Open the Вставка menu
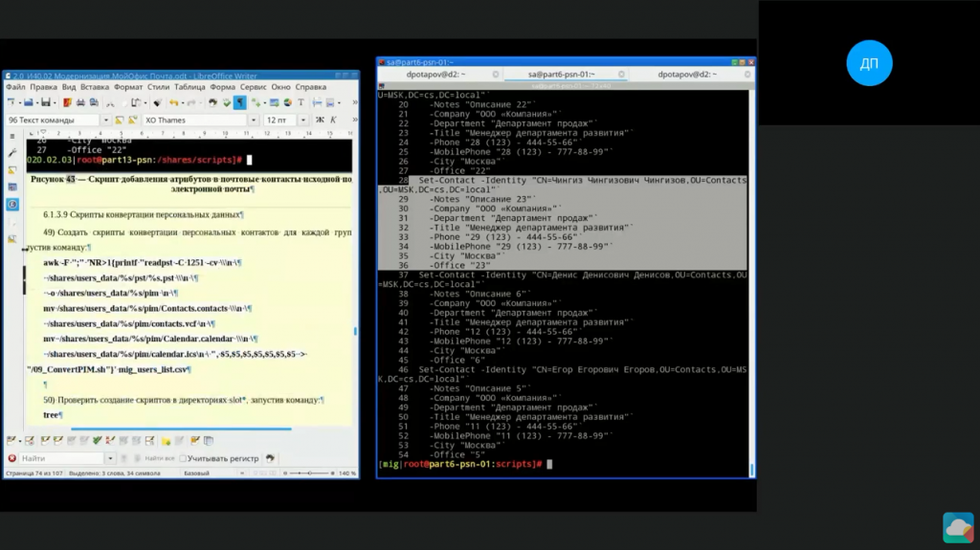The image size is (980, 550). (x=95, y=87)
